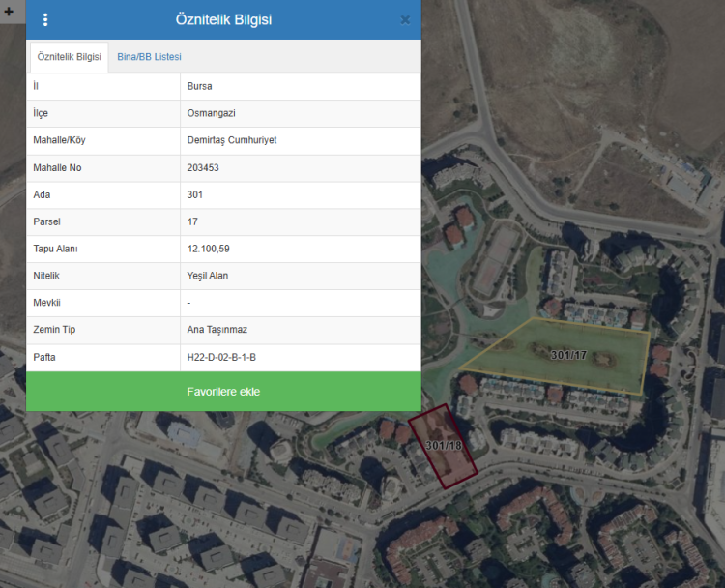Click the Mevkii row label
Viewport: 725px width, 588px height.
tap(47, 303)
